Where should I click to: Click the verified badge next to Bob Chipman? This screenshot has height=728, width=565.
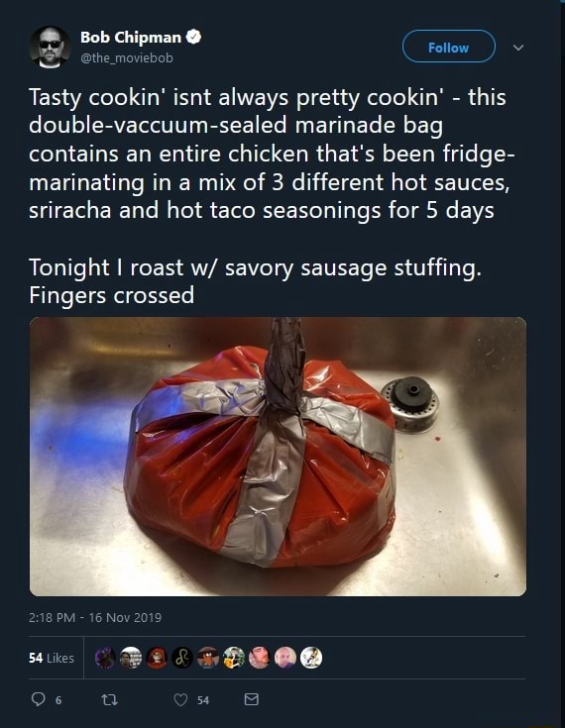coord(193,37)
